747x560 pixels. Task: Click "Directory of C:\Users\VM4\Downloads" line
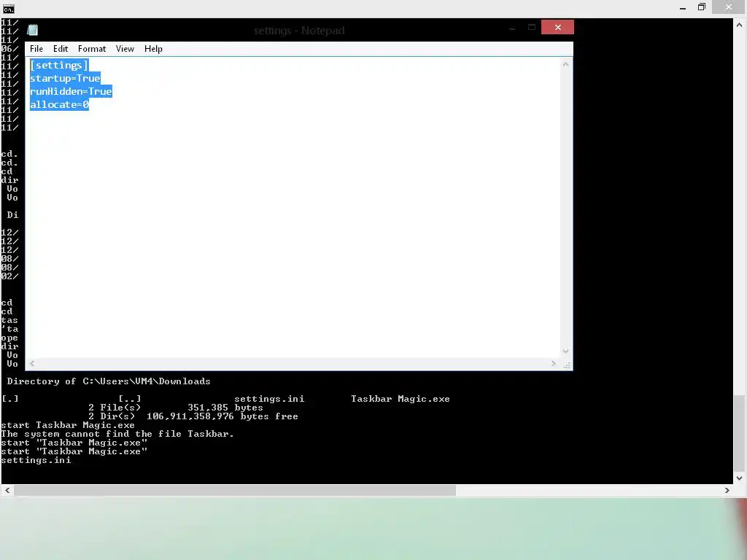pyautogui.click(x=109, y=381)
